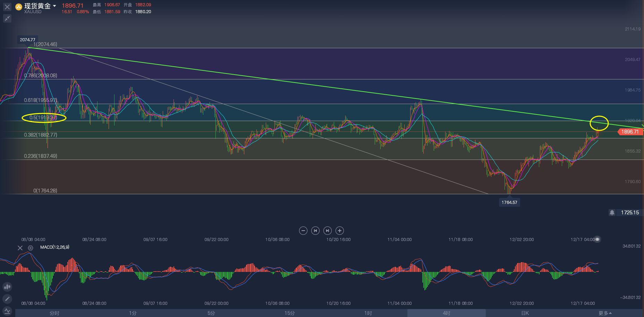Click the glowing timeline handle near 12/17

click(x=597, y=239)
